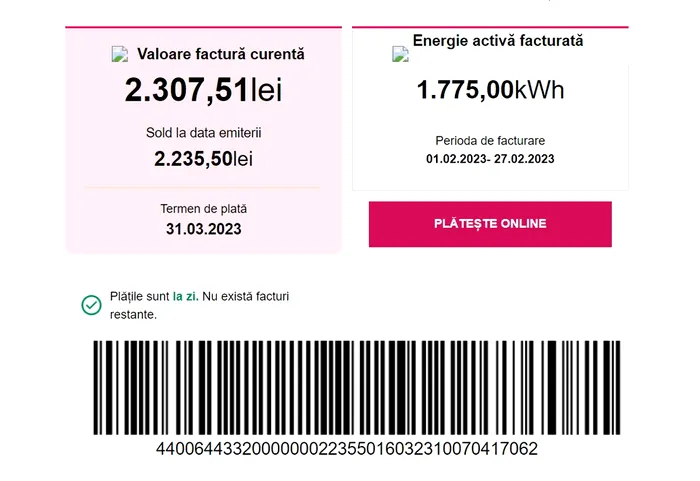Click the billing period 01.02.2023- 27.02.2023

coord(490,159)
